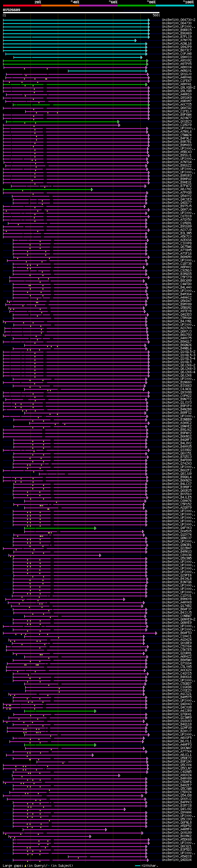Select hit UniRef100_A2X7J9

pos(177,230)
